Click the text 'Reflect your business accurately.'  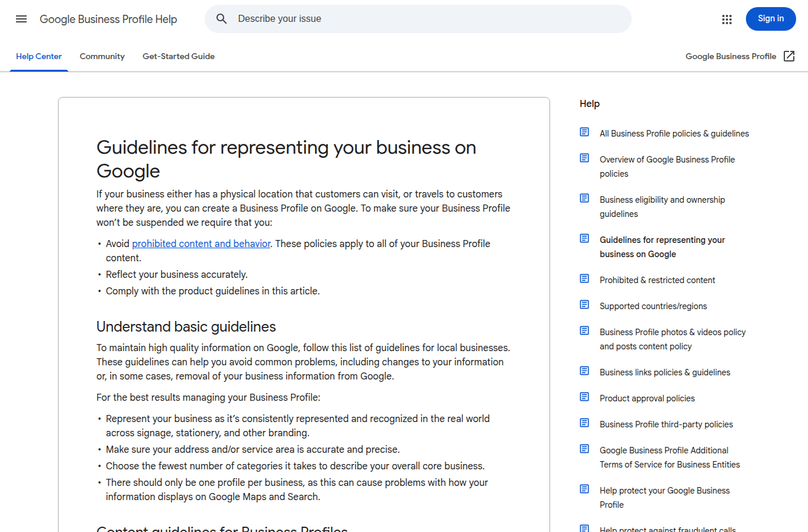tap(177, 274)
